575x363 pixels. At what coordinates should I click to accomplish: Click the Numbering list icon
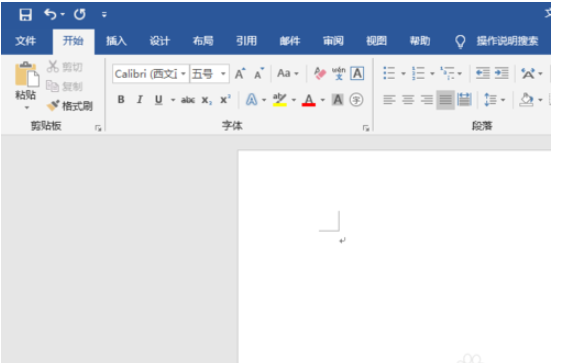tap(418, 73)
